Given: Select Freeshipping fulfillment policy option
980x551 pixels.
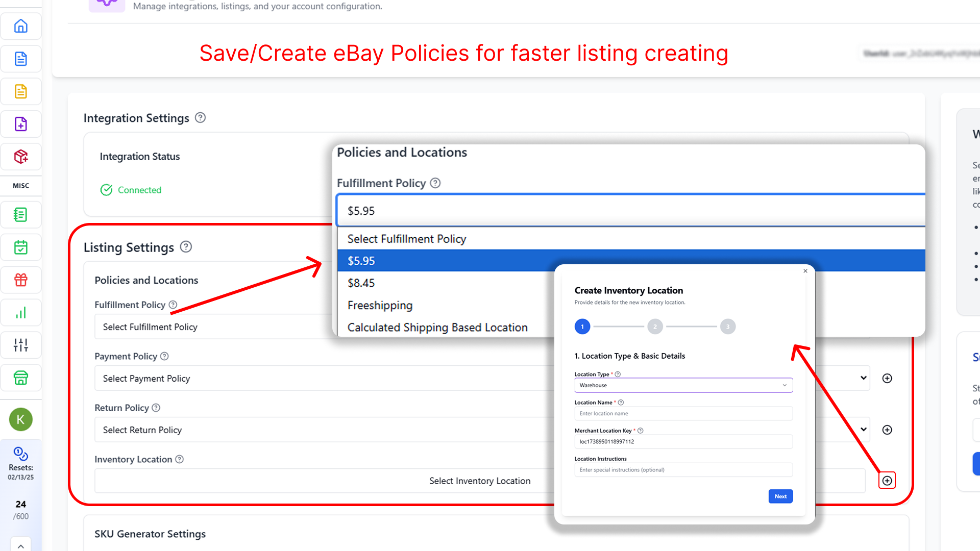Looking at the screenshot, I should pyautogui.click(x=380, y=305).
